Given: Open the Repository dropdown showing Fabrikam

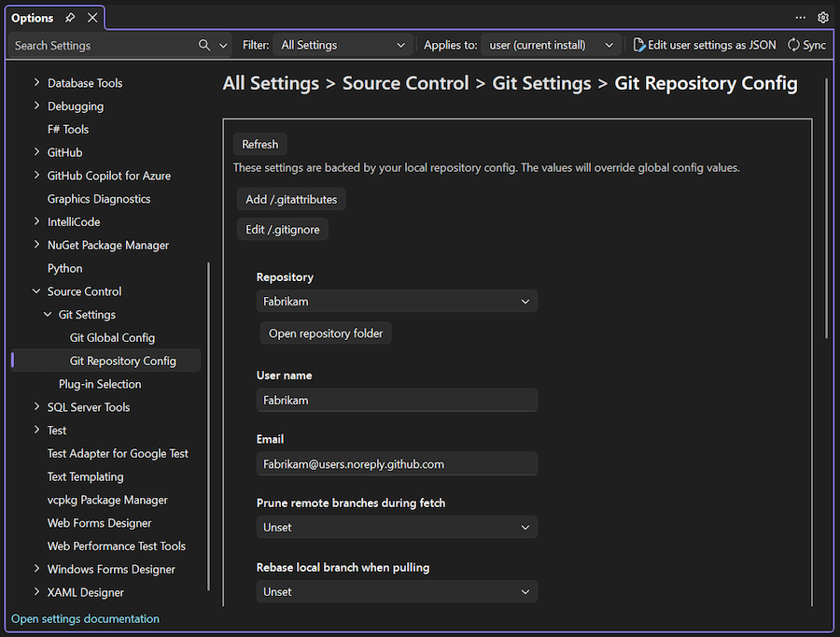Looking at the screenshot, I should (397, 301).
